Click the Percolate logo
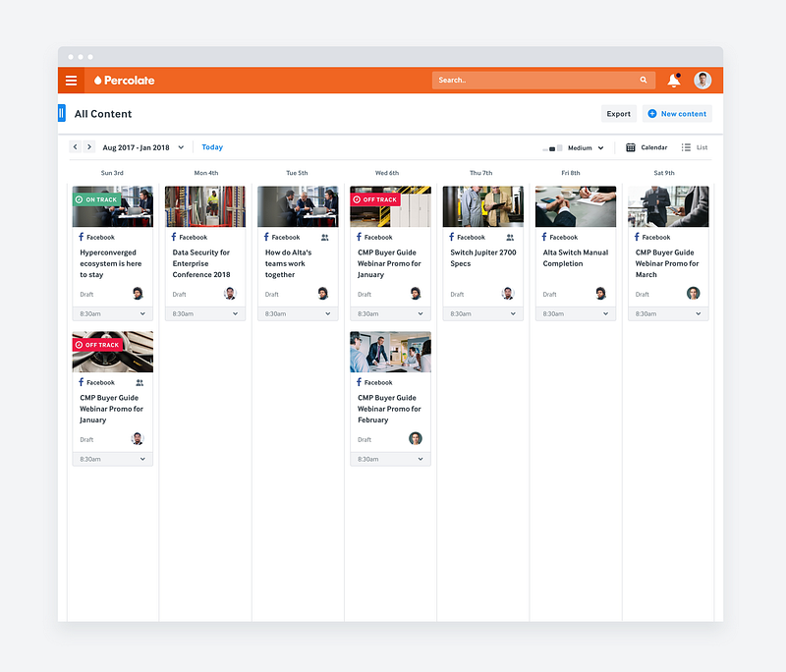 pos(125,81)
